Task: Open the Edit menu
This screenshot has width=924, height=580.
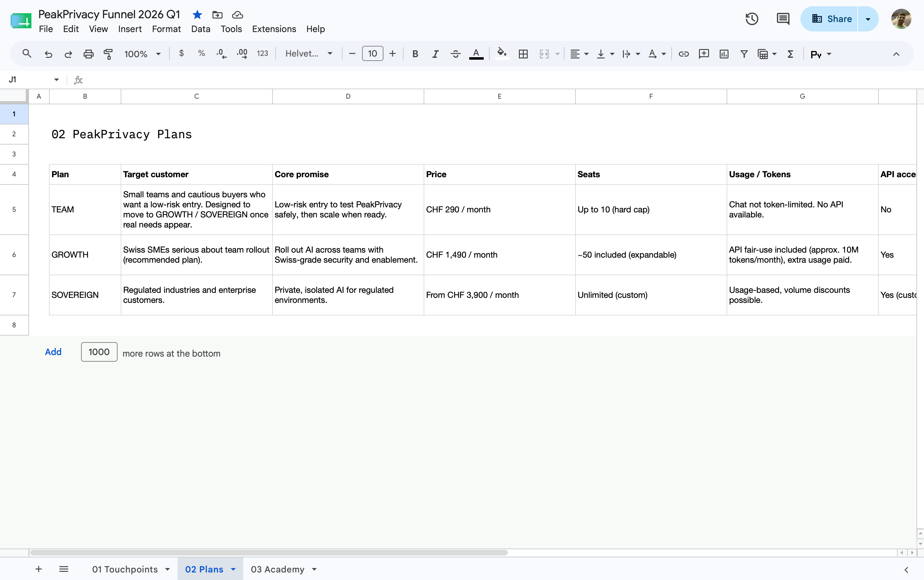Action: pos(71,29)
